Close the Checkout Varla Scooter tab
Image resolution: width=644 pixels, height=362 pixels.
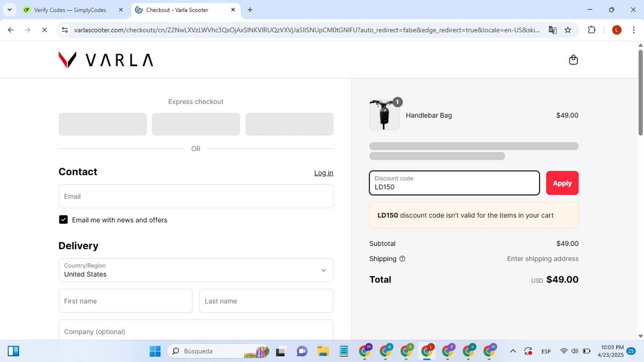[233, 10]
